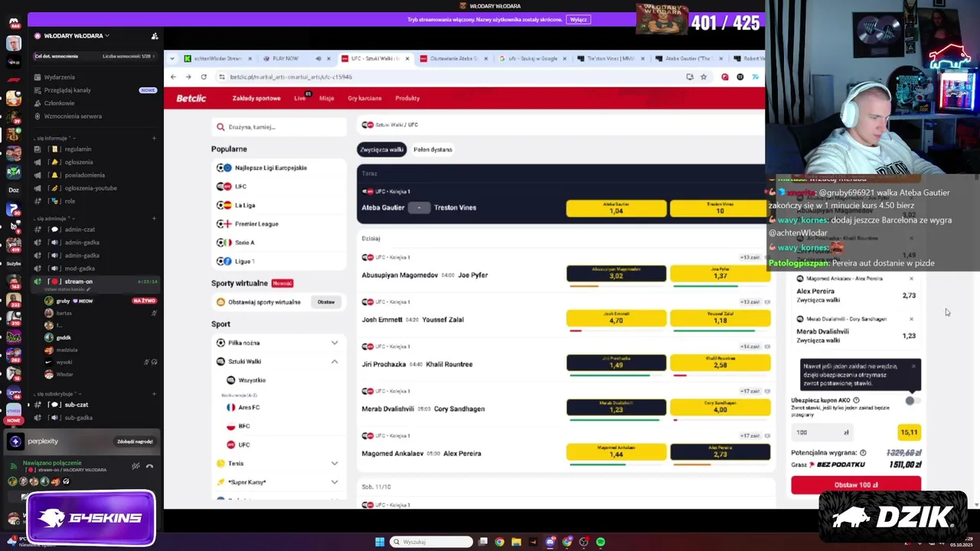The width and height of the screenshot is (980, 551).
Task: Toggle Abusupiyan Magomedov odds 3,02
Action: coord(616,273)
